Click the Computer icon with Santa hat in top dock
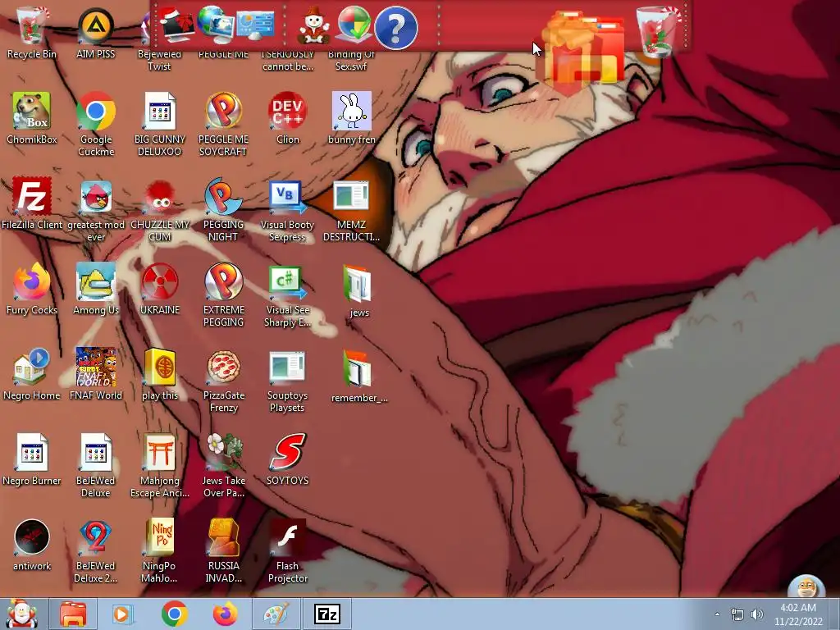Viewport: 840px width, 630px height. [x=176, y=24]
